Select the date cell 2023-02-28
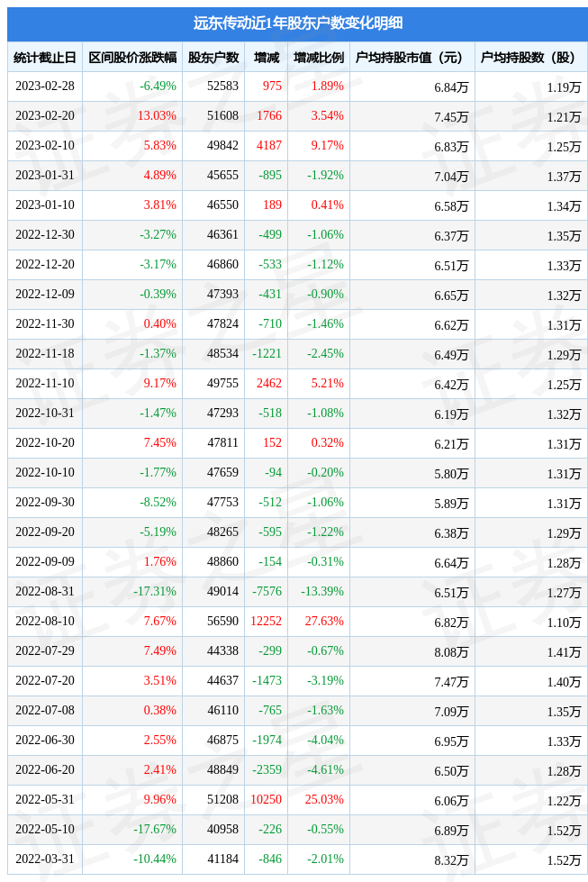The width and height of the screenshot is (588, 882). (45, 86)
